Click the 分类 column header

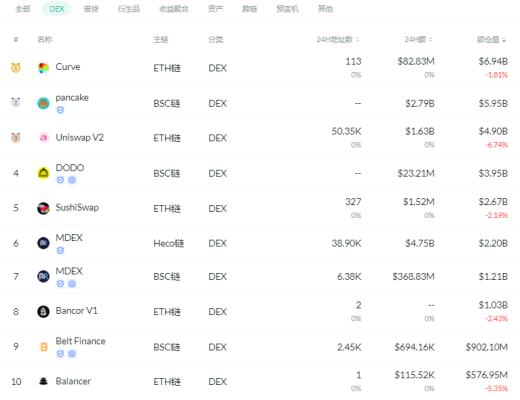point(216,40)
